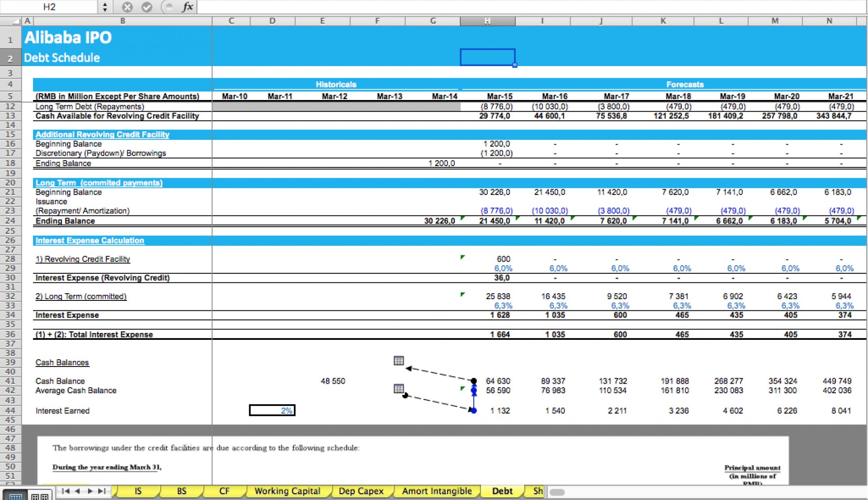
Task: Click the Debt Schedule subtitle cell
Action: 62,58
